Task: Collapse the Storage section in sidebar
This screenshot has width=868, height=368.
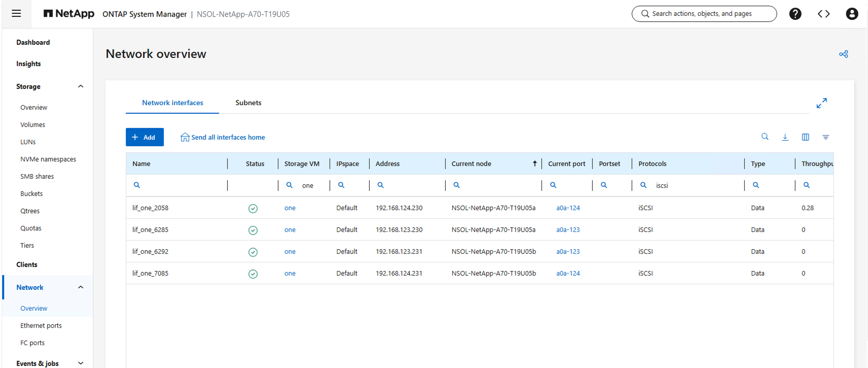Action: (x=81, y=86)
